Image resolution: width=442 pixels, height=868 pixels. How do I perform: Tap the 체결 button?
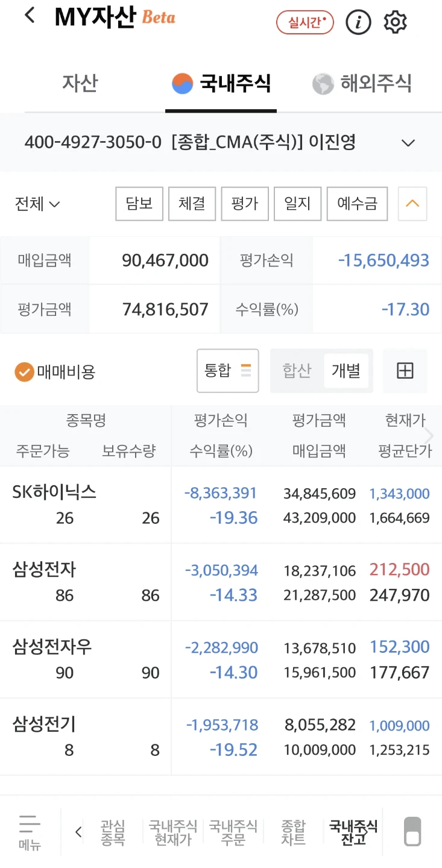pos(192,204)
